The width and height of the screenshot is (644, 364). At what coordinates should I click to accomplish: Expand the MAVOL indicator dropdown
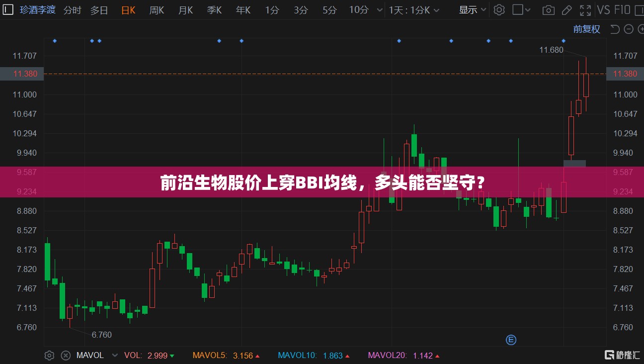tap(115, 356)
